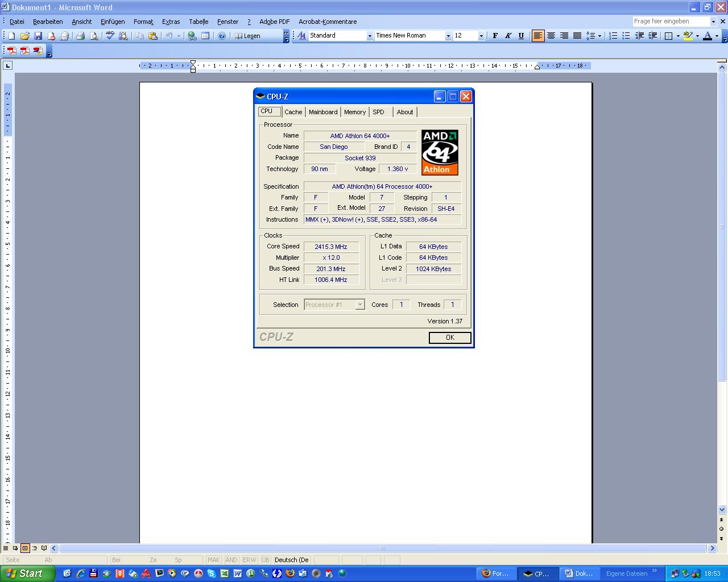The height and width of the screenshot is (582, 728).
Task: Expand font color dropdown arrow
Action: pyautogui.click(x=717, y=36)
